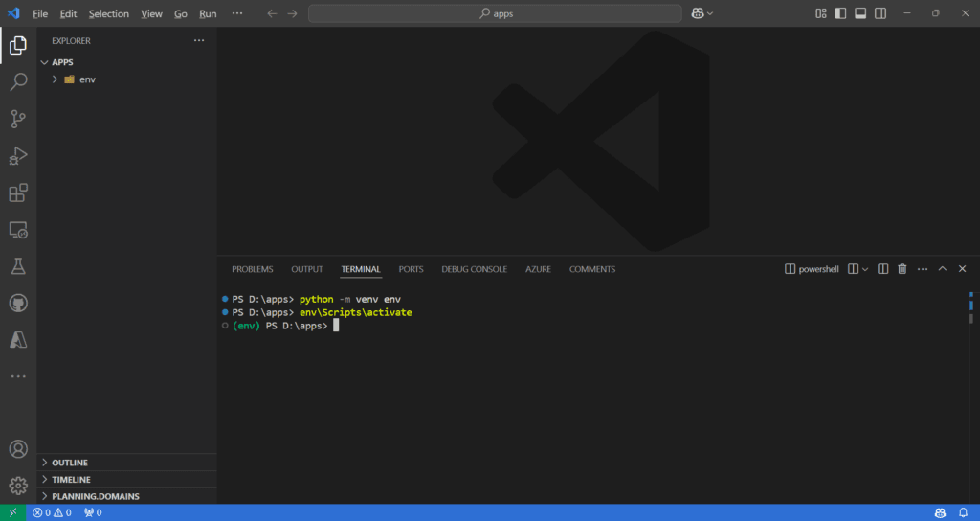The width and height of the screenshot is (980, 521).
Task: Expand the PLANNING.DOMAINS section
Action: pyautogui.click(x=127, y=497)
